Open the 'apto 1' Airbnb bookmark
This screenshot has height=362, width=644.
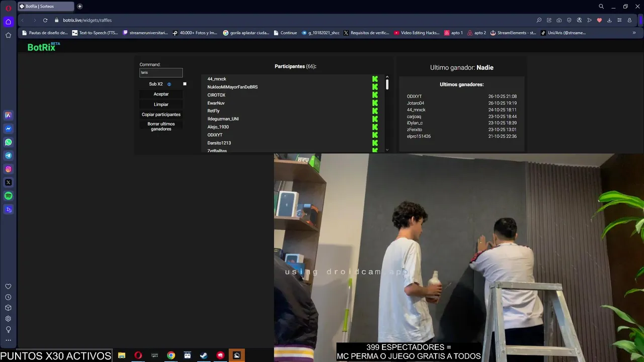[453, 33]
